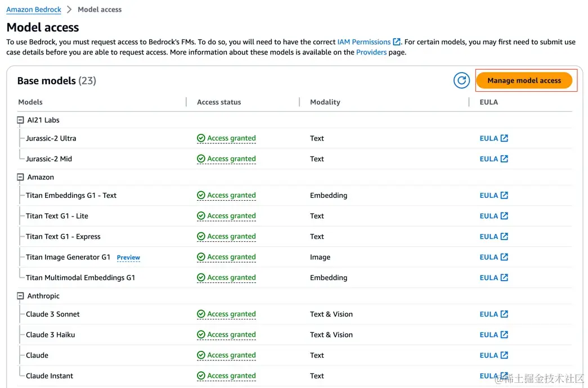Viewport: 588px width, 388px height.
Task: Click Access granted status for Titan Text G1 - Lite
Action: [227, 216]
